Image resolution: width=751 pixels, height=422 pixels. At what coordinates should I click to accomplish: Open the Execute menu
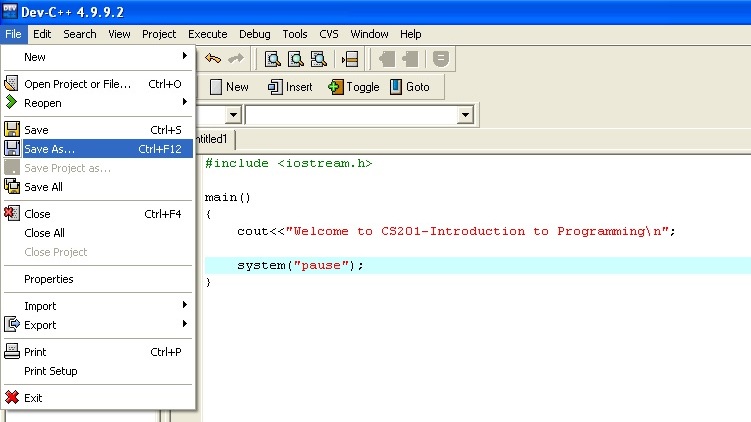tap(207, 34)
